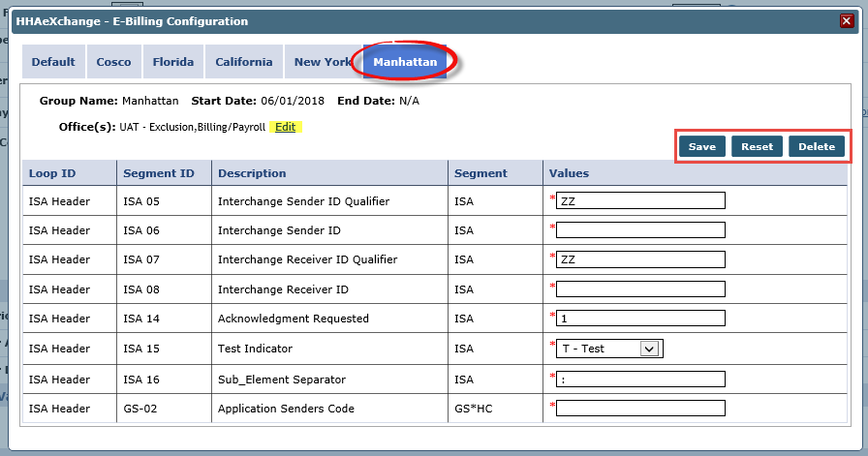Select the Manhattan tab
Viewport: 868px width, 456px height.
tap(405, 62)
